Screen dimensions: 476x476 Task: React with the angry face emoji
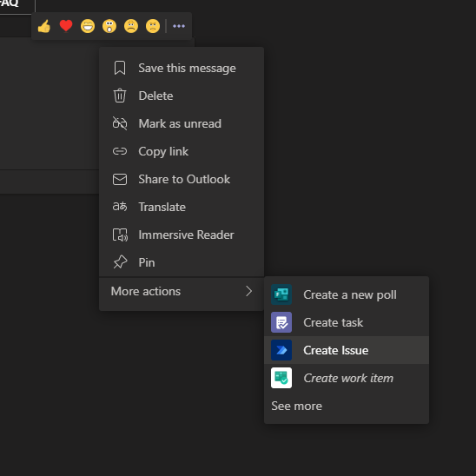click(x=153, y=26)
